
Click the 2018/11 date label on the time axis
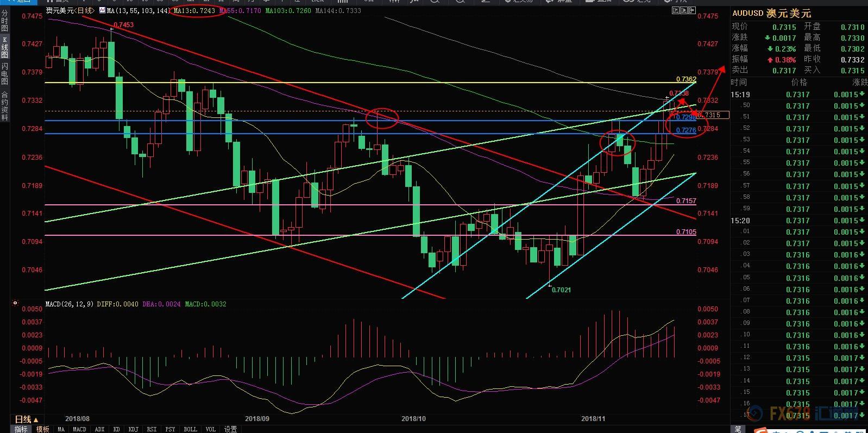pyautogui.click(x=593, y=419)
